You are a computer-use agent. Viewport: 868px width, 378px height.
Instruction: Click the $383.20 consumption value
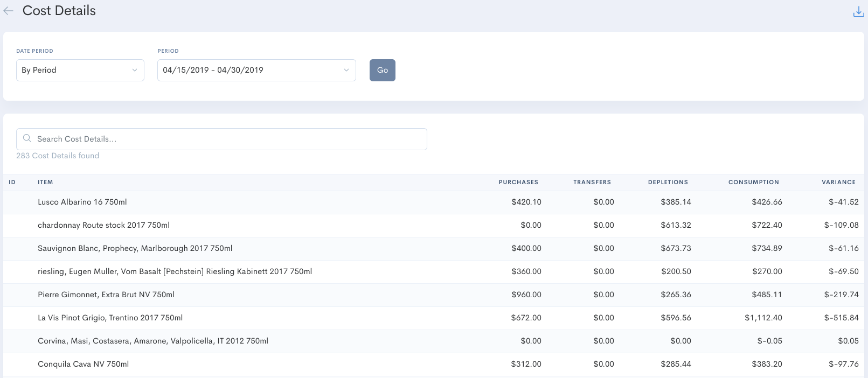(767, 364)
